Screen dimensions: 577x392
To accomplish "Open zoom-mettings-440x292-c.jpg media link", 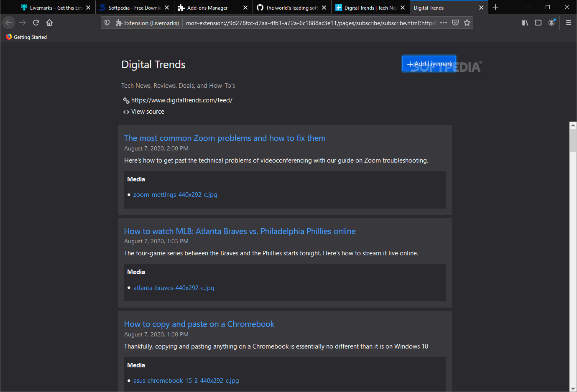I will tap(175, 195).
